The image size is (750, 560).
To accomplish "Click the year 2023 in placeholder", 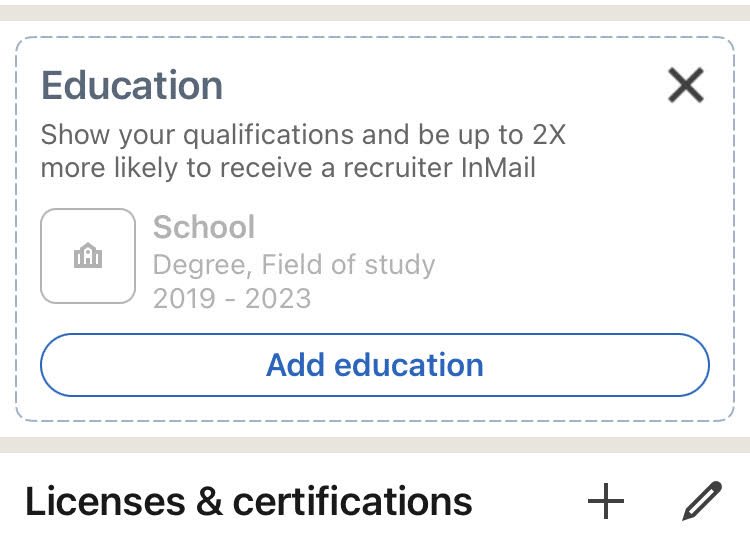I will pyautogui.click(x=278, y=298).
